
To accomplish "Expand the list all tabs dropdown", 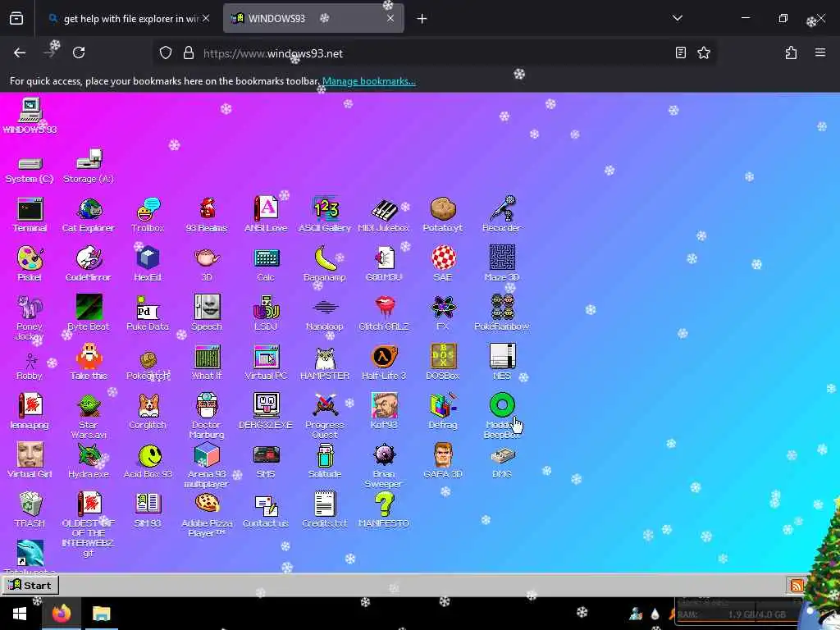I will 677,18.
